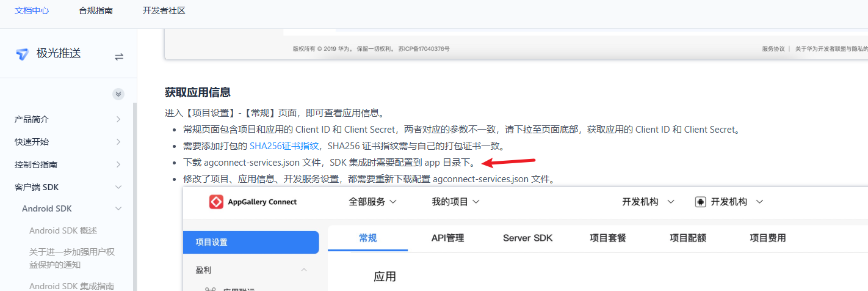Screen dimensions: 868x291
Task: Open the 合规指南 nav item
Action: coord(96,10)
